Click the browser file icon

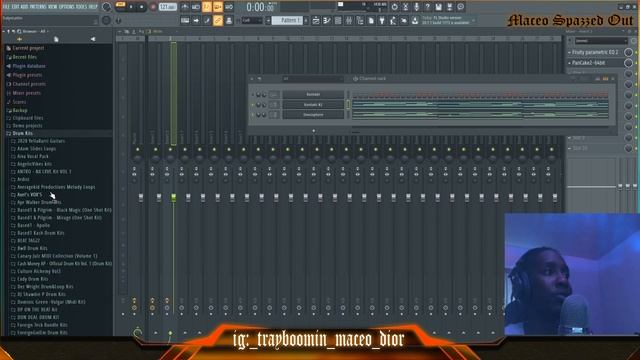pyautogui.click(x=56, y=39)
